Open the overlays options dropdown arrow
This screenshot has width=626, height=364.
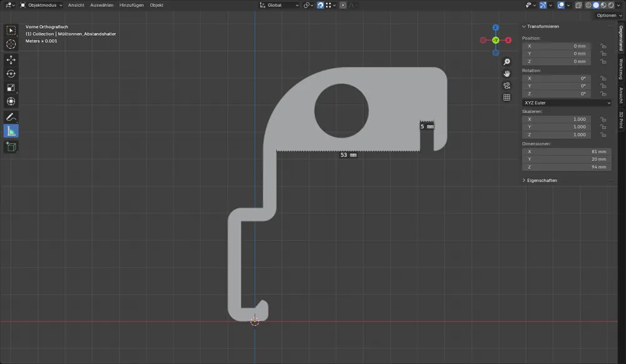(x=568, y=5)
